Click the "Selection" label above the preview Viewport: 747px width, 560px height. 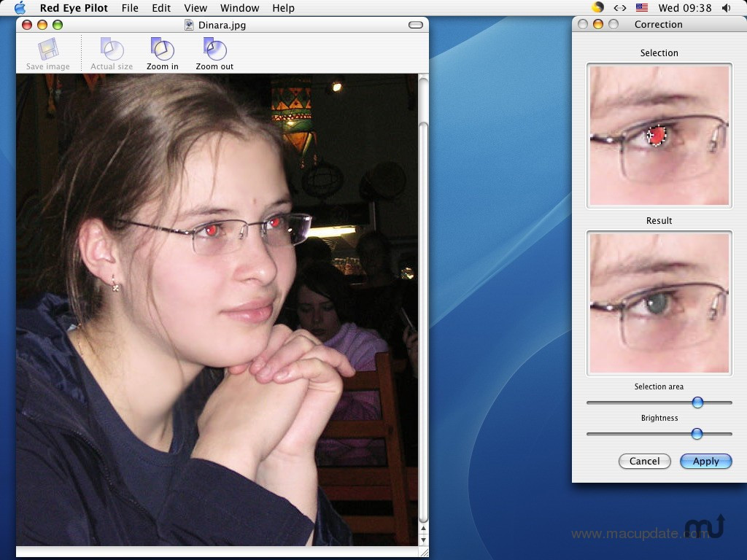[x=659, y=52]
